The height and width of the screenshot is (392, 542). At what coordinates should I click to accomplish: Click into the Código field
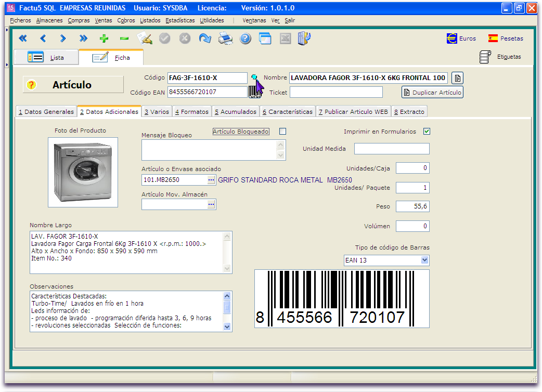(208, 78)
